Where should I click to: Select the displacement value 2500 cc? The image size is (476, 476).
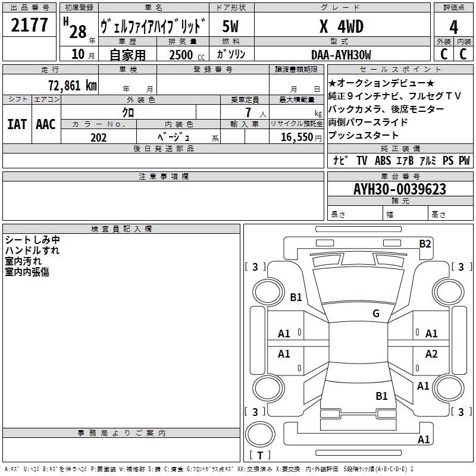187,55
